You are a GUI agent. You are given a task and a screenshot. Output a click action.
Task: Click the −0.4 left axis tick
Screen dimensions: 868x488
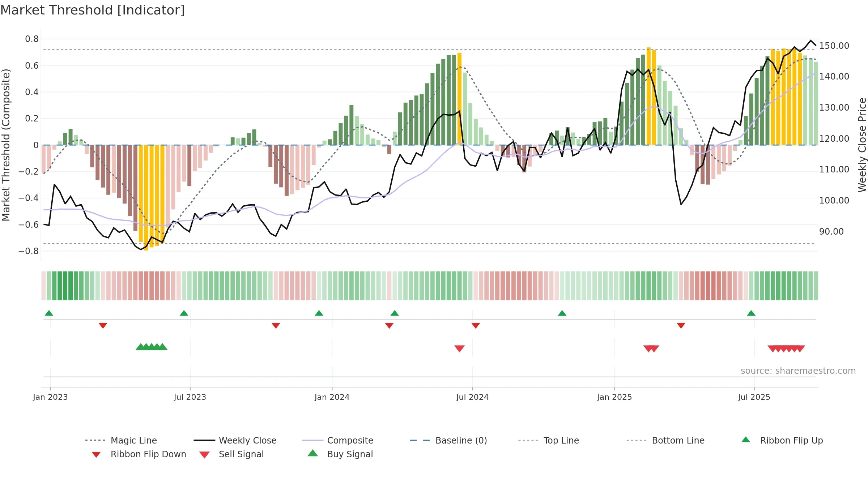click(29, 198)
